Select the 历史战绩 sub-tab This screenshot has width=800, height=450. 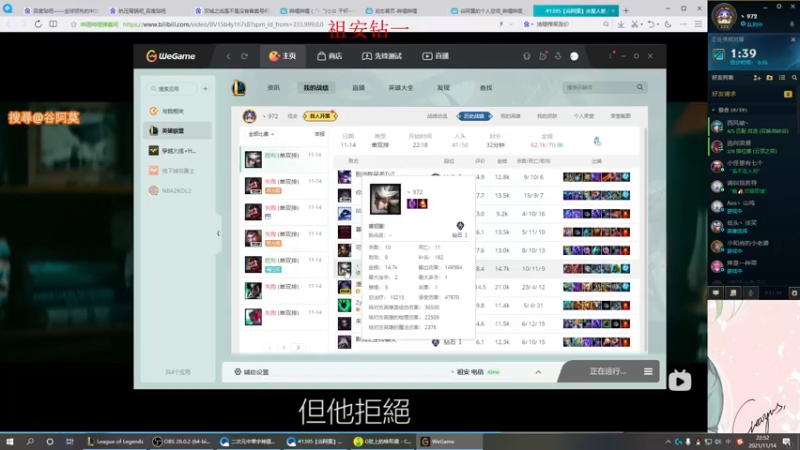coord(474,116)
